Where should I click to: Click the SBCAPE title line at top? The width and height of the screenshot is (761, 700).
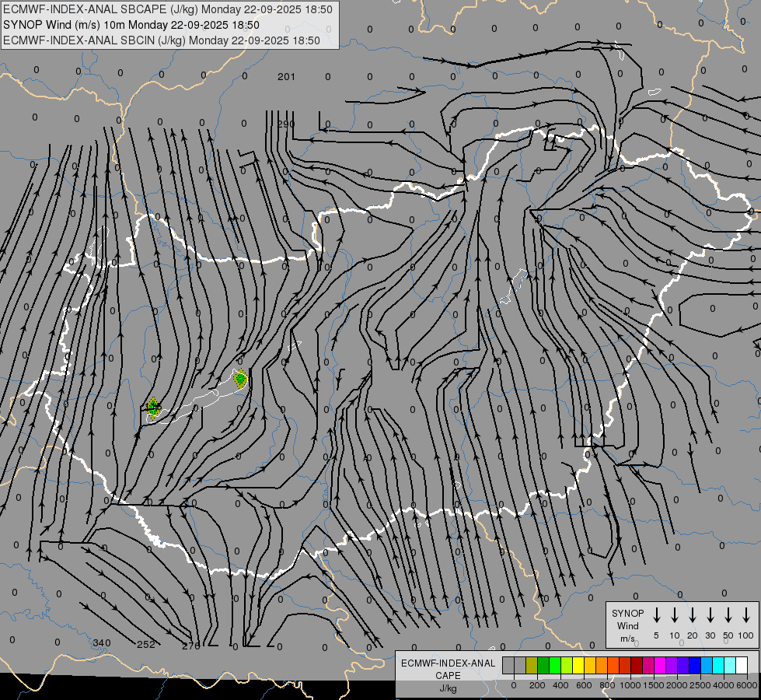coord(168,9)
